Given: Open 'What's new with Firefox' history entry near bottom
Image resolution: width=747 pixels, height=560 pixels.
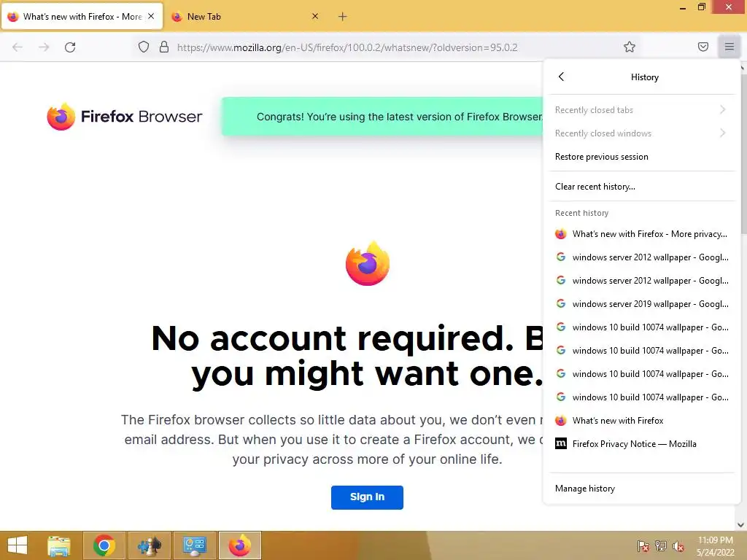Looking at the screenshot, I should coord(642,421).
